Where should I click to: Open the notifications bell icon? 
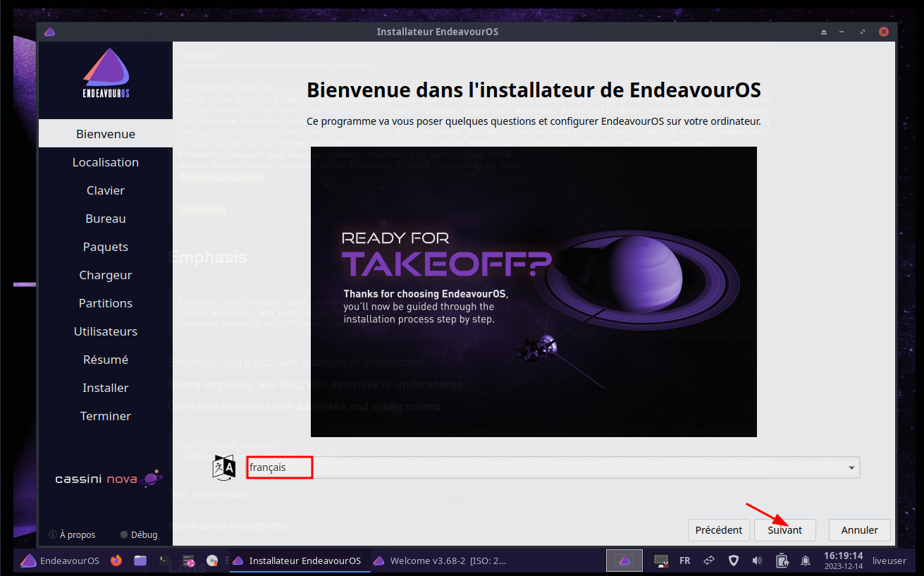805,561
